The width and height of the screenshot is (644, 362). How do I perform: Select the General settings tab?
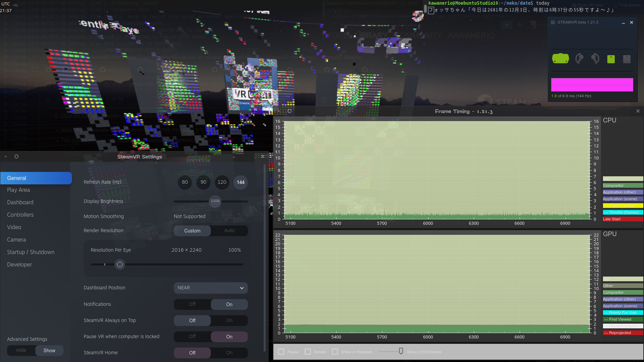[36, 178]
